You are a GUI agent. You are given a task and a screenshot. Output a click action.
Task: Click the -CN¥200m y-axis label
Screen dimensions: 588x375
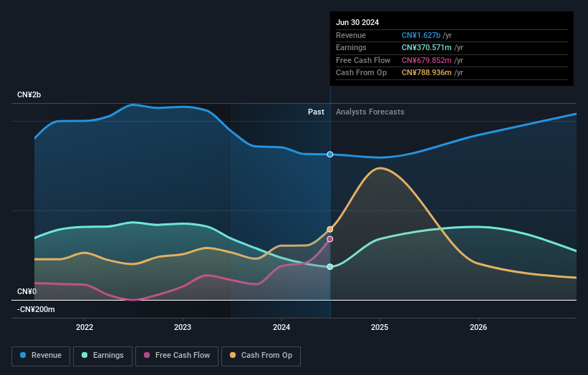pos(36,309)
